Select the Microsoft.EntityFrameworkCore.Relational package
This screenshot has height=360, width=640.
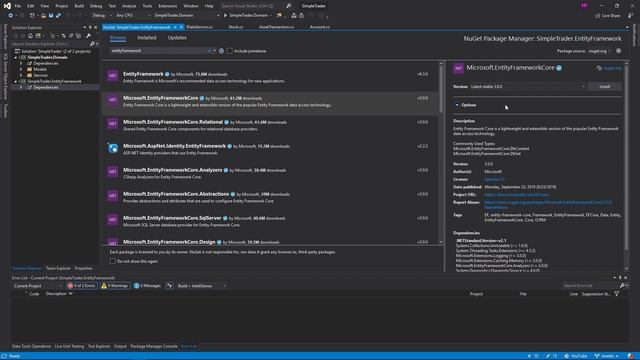click(x=271, y=126)
